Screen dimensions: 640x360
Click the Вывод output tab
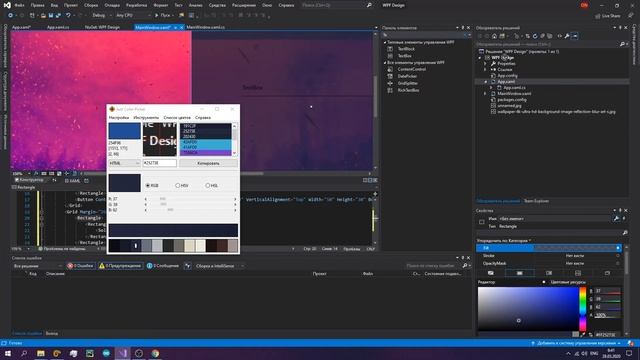pyautogui.click(x=51, y=333)
